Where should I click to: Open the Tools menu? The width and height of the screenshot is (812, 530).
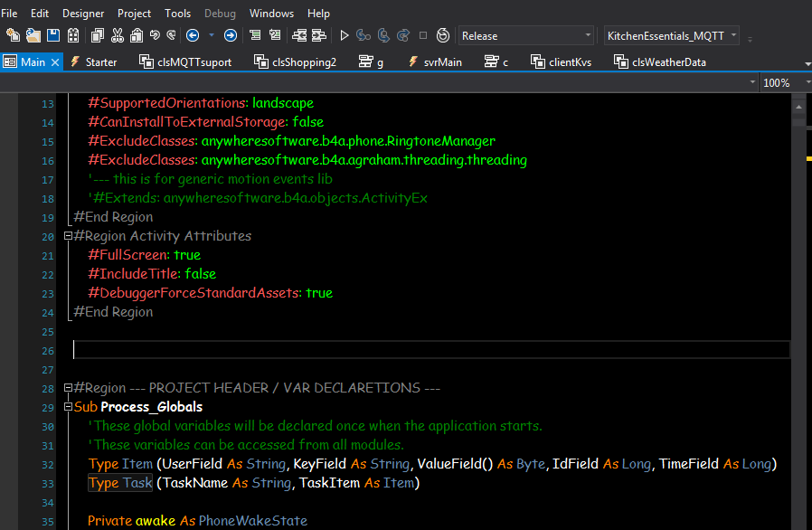point(177,14)
